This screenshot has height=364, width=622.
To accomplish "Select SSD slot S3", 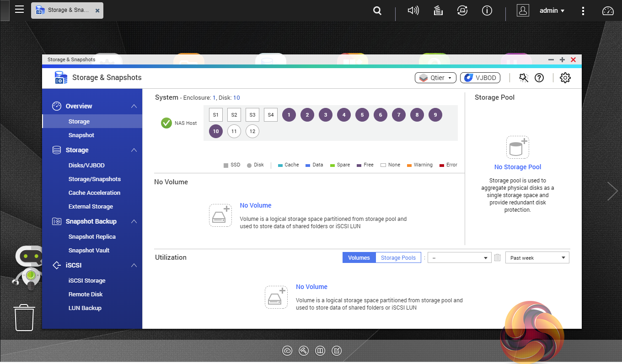I will pos(252,115).
